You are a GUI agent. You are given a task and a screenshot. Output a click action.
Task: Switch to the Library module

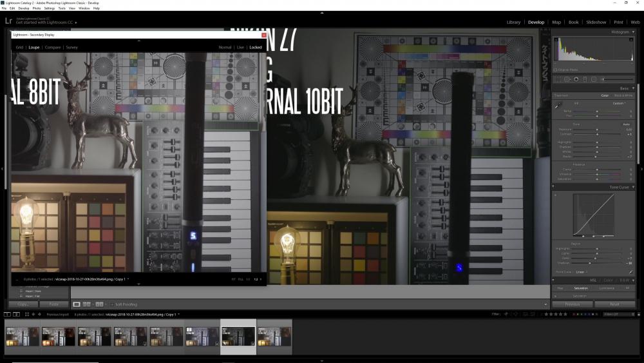(513, 22)
